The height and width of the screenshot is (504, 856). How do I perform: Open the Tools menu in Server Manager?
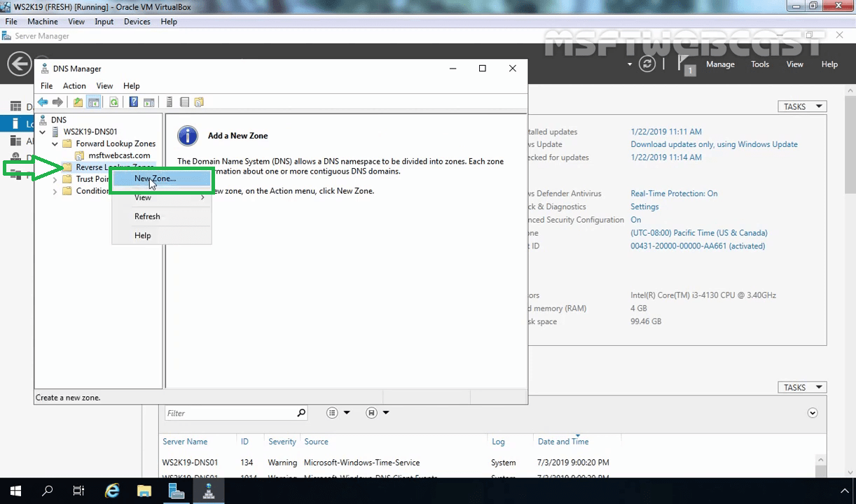click(760, 64)
